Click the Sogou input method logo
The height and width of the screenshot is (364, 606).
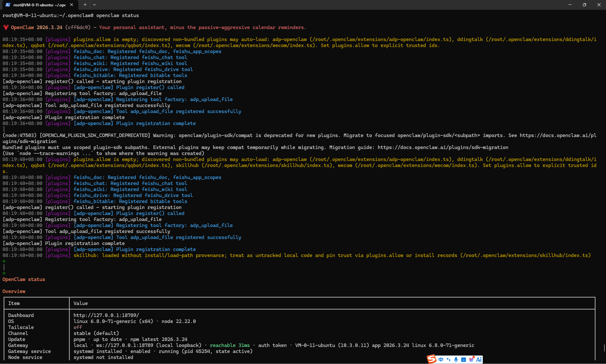(x=431, y=359)
